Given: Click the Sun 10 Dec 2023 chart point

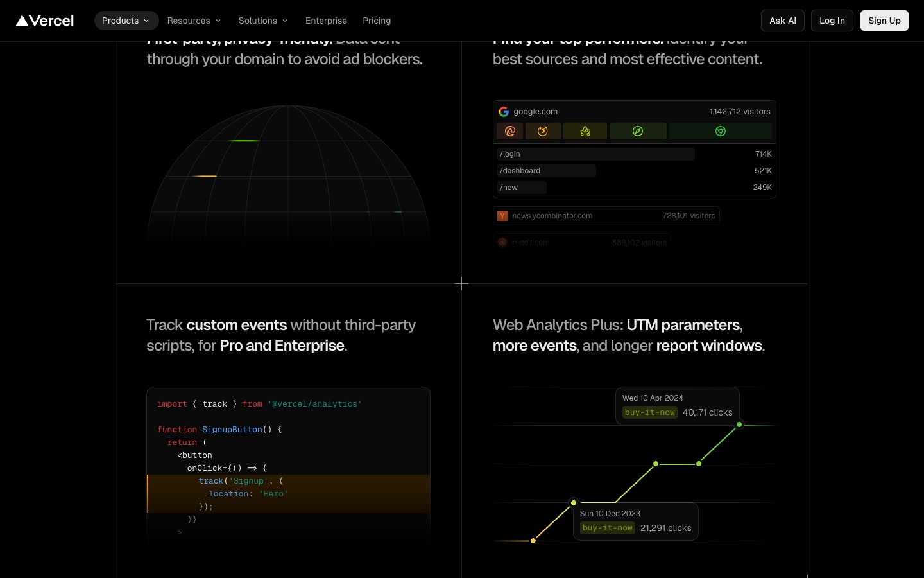Looking at the screenshot, I should [x=574, y=503].
